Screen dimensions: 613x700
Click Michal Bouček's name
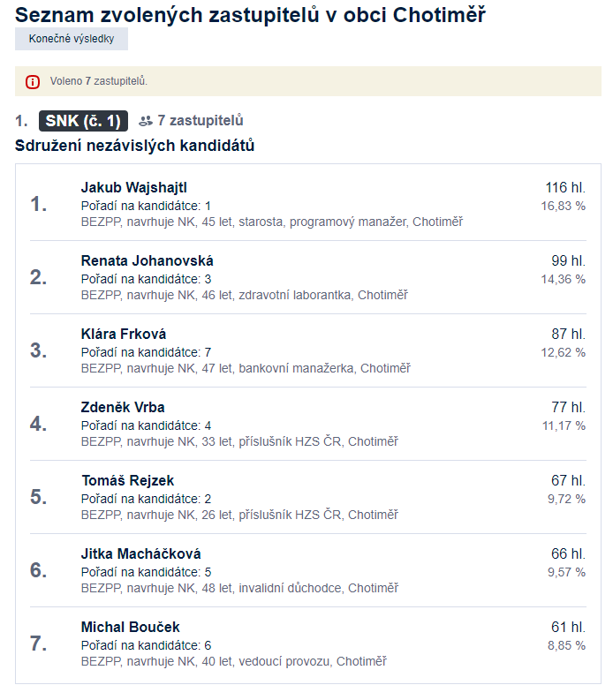pyautogui.click(x=130, y=627)
